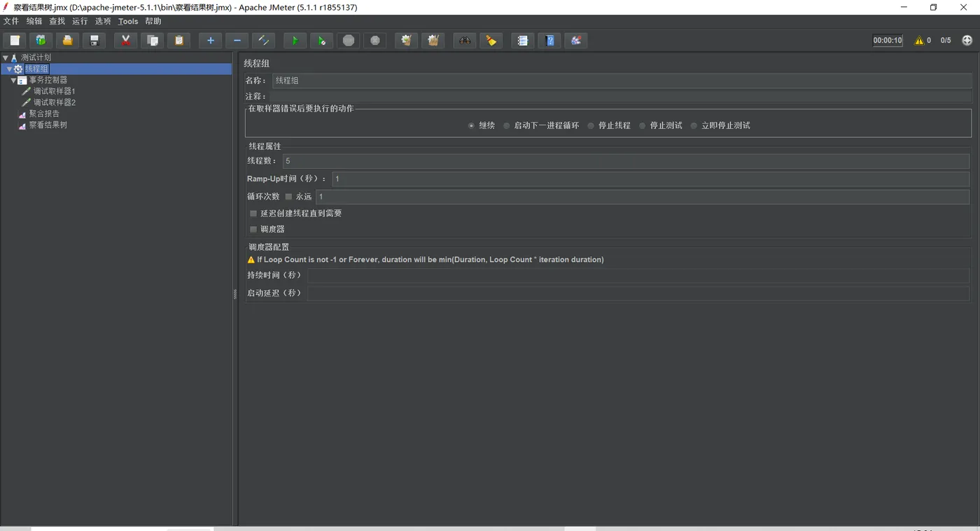Click the 0/5 active threads counter

tap(946, 41)
